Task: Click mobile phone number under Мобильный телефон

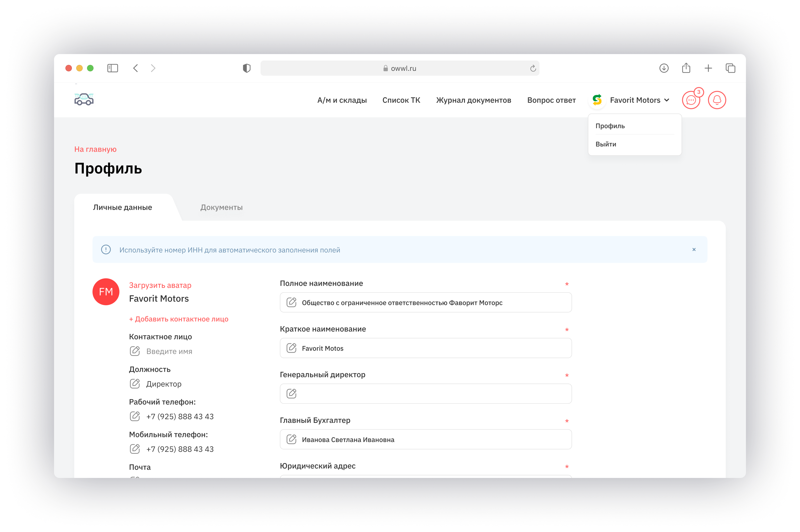Action: coord(180,449)
